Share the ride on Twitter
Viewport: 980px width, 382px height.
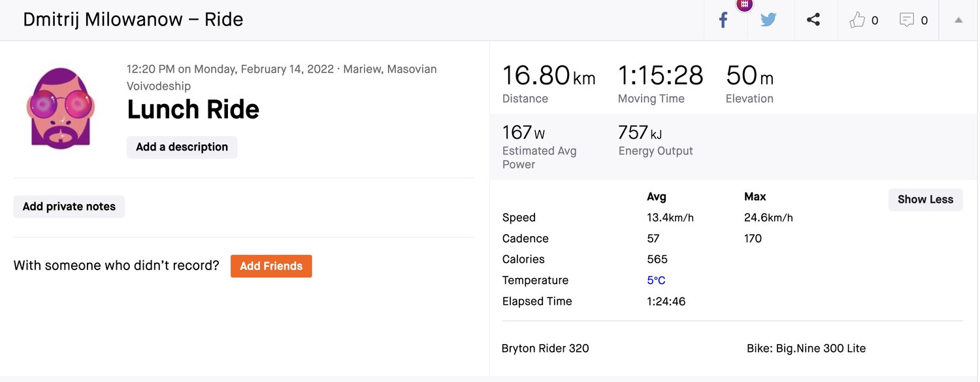768,20
